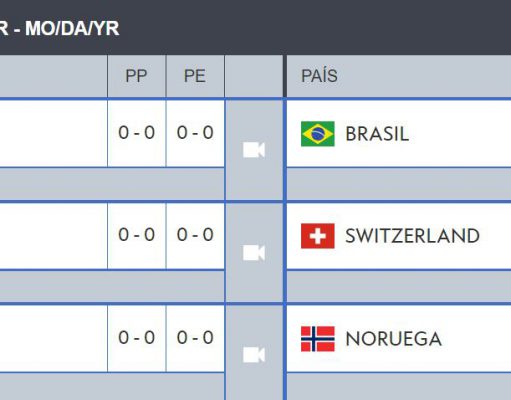This screenshot has height=400, width=511.
Task: Click PP score 0 - 0 in Switzerland row
Action: tap(137, 235)
